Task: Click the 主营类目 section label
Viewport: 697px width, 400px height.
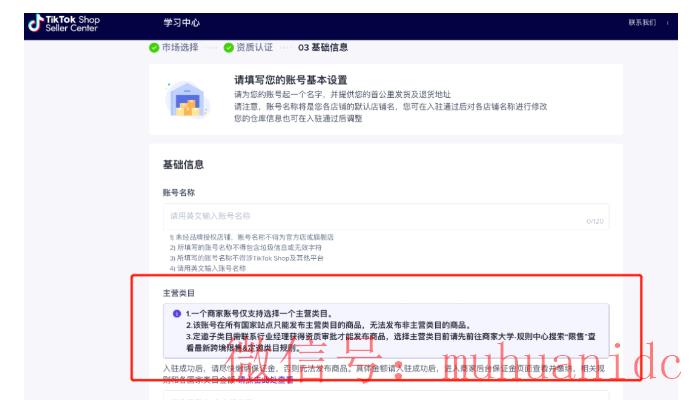Action: pos(178,293)
